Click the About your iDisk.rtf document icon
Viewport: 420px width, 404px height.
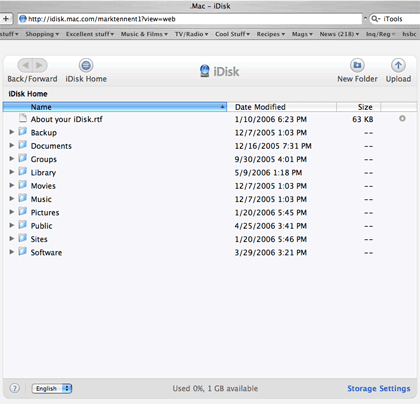(23, 118)
